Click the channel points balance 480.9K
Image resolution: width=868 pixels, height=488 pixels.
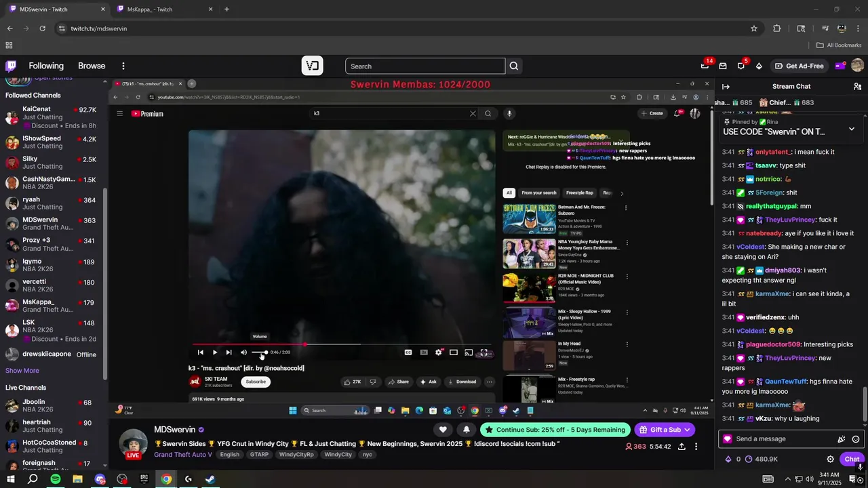(761, 459)
